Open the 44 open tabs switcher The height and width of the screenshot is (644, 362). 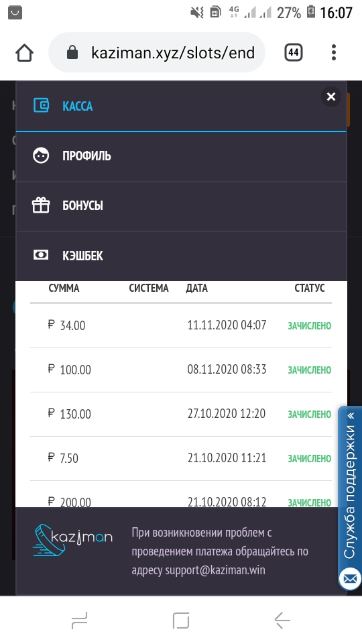[293, 52]
